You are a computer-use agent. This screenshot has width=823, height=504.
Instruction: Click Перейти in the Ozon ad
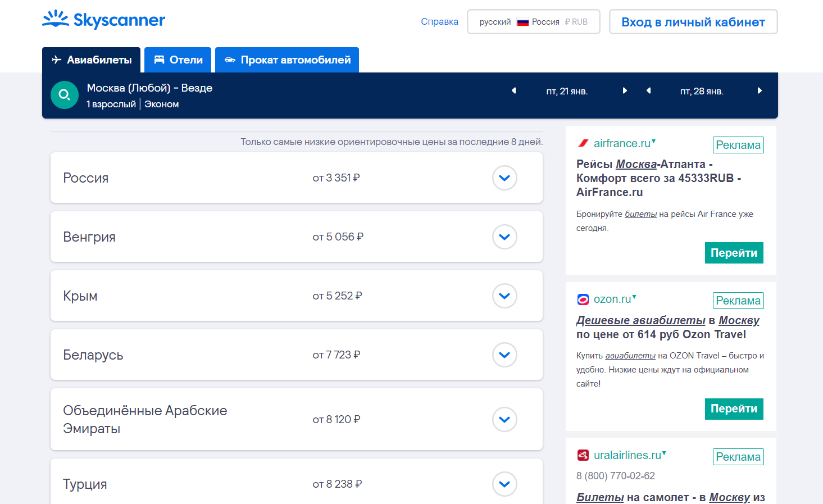pyautogui.click(x=734, y=408)
